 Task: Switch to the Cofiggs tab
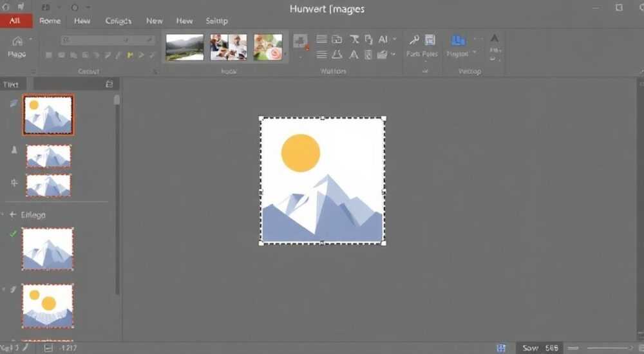pos(118,21)
